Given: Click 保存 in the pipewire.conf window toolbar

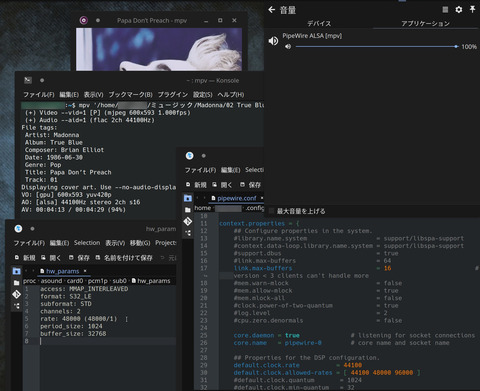Looking at the screenshot, I should (x=250, y=185).
